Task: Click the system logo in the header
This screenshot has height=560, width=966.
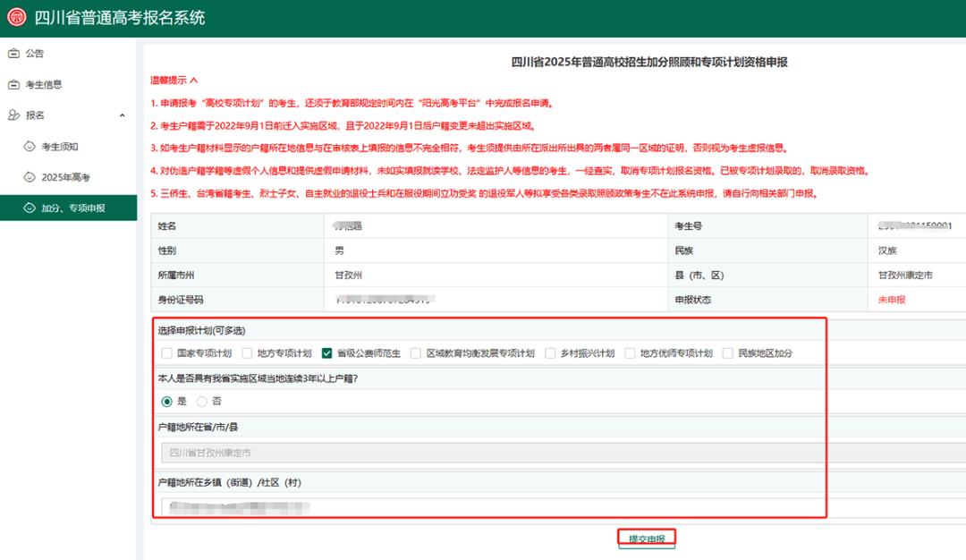Action: 17,18
